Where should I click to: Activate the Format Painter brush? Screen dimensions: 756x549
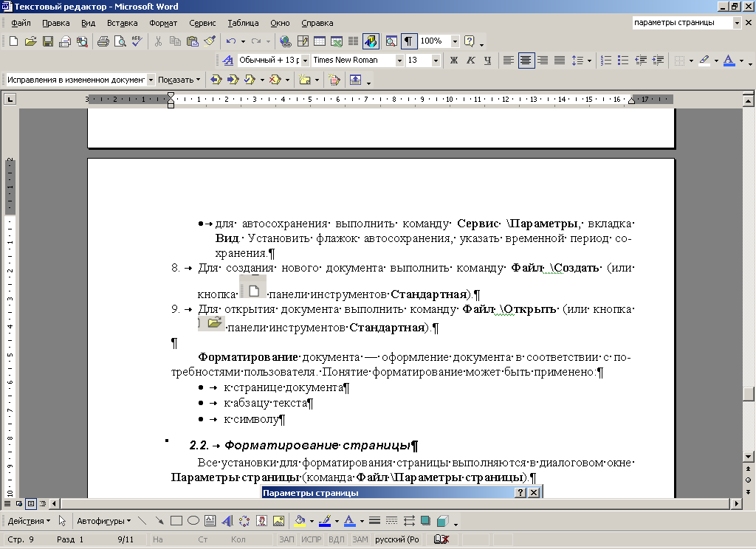pyautogui.click(x=209, y=41)
